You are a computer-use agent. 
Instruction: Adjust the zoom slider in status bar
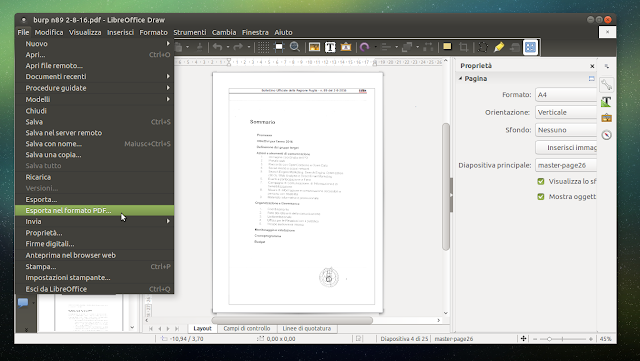(x=550, y=339)
